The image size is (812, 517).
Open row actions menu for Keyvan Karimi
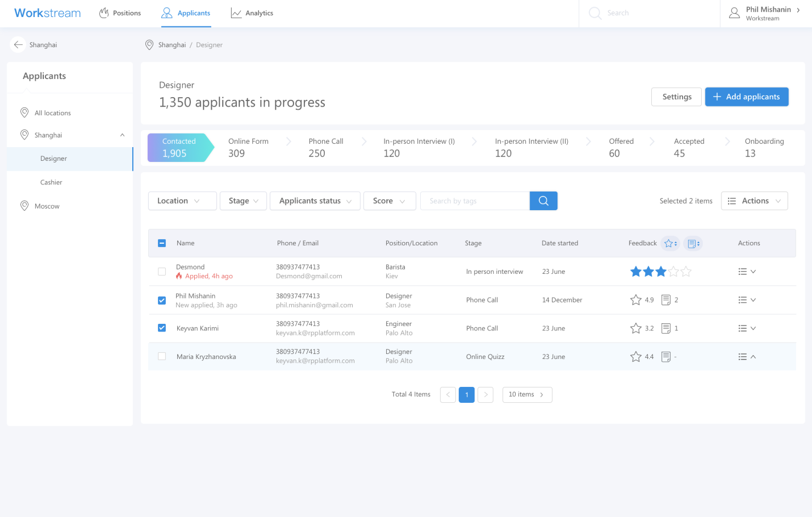click(x=747, y=328)
